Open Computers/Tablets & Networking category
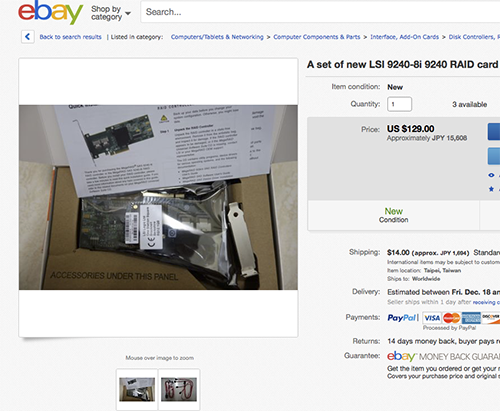The height and width of the screenshot is (411, 500). tap(217, 37)
